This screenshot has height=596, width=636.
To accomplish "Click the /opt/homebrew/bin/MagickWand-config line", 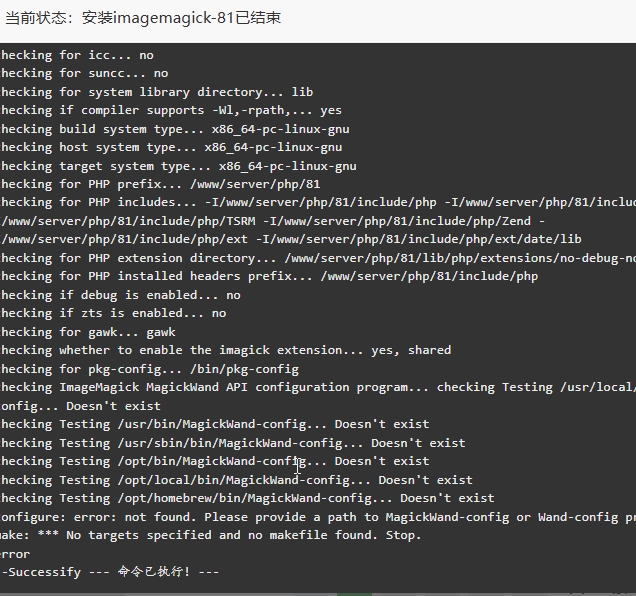I will [x=248, y=498].
